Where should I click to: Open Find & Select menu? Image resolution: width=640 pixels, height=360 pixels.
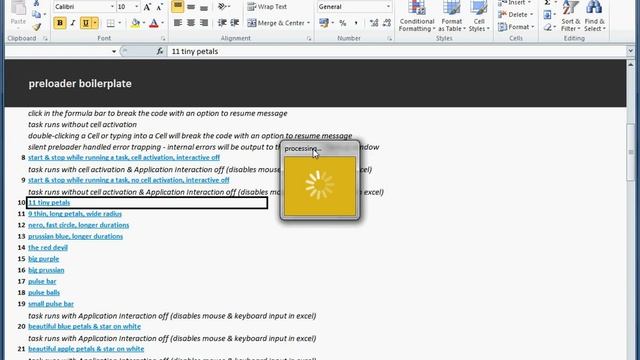[594, 16]
